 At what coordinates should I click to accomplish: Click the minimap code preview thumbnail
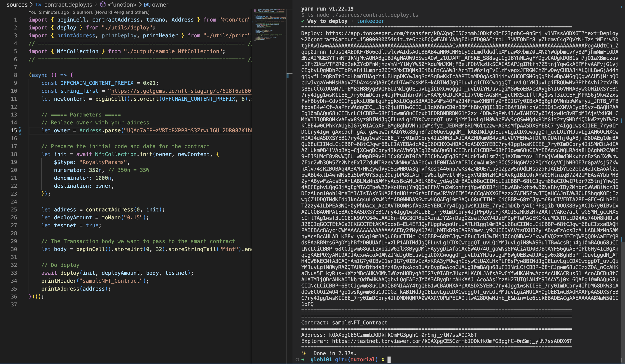(x=270, y=25)
